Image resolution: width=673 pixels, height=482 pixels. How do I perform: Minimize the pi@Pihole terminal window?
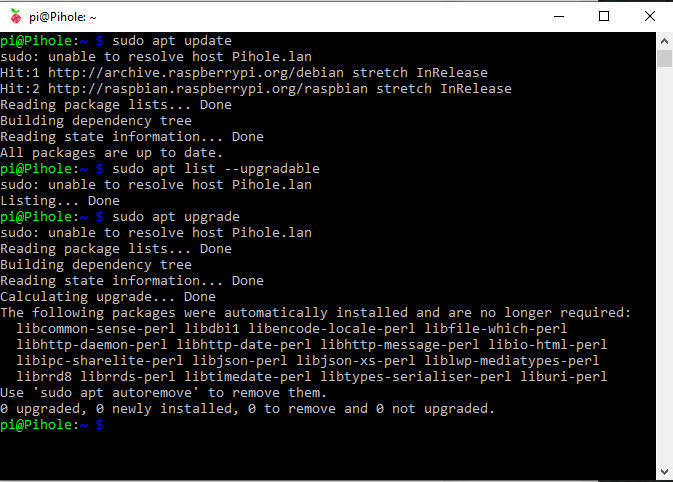coord(559,17)
